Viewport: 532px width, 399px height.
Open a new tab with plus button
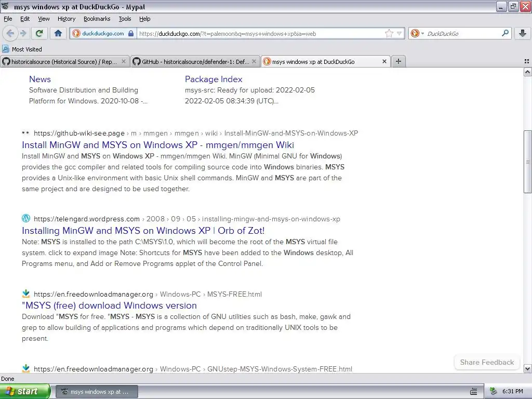click(x=398, y=61)
